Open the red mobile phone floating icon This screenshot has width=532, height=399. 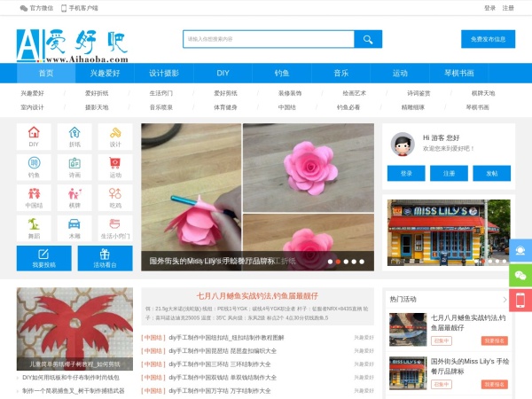pyautogui.click(x=520, y=301)
